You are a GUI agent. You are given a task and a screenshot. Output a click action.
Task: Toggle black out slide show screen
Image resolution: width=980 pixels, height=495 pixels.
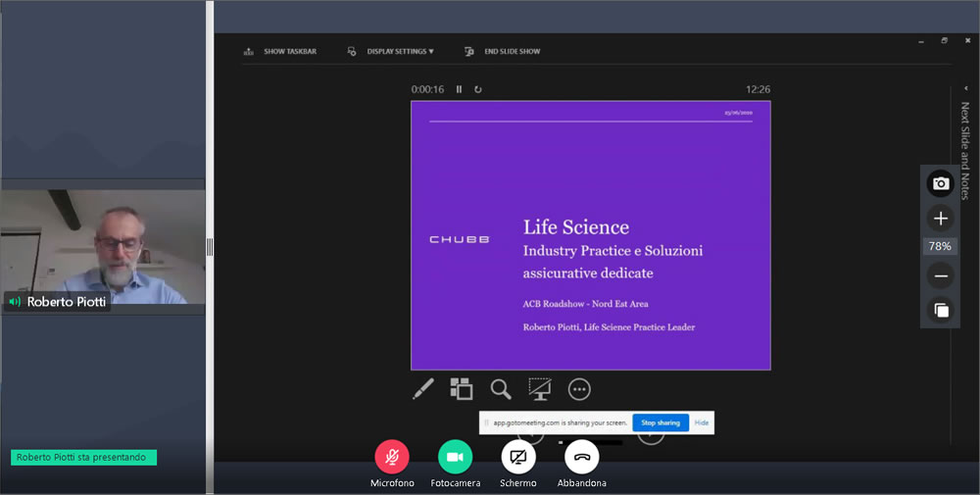click(x=539, y=389)
